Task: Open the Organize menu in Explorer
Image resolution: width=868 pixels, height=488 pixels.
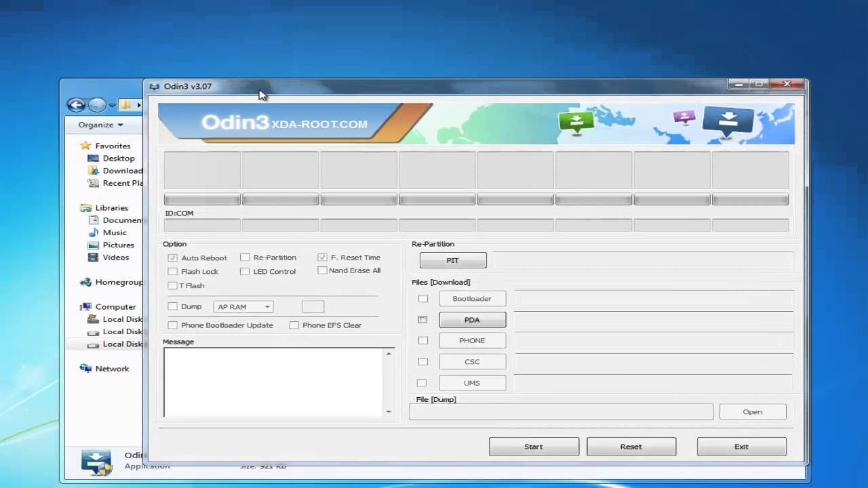Action: click(x=100, y=125)
